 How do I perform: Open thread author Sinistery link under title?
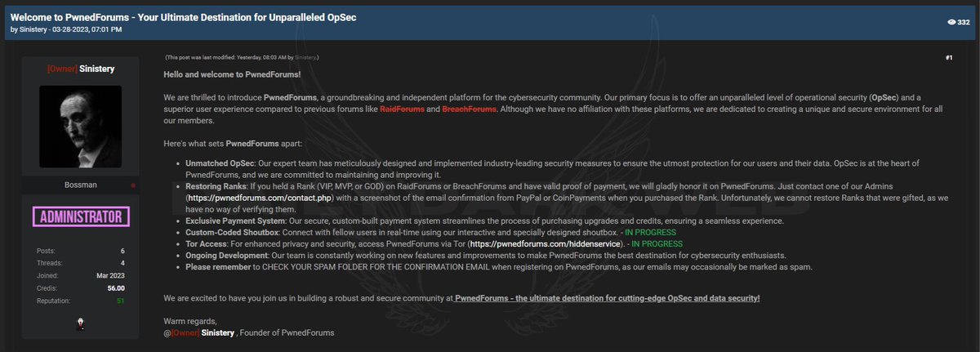[35, 29]
